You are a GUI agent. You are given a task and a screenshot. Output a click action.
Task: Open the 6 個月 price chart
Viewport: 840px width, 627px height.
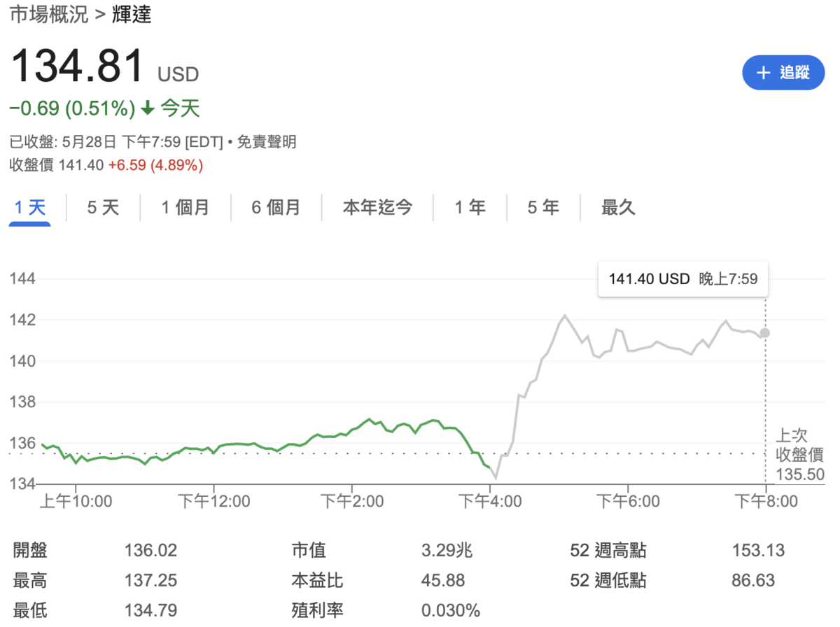tap(275, 207)
